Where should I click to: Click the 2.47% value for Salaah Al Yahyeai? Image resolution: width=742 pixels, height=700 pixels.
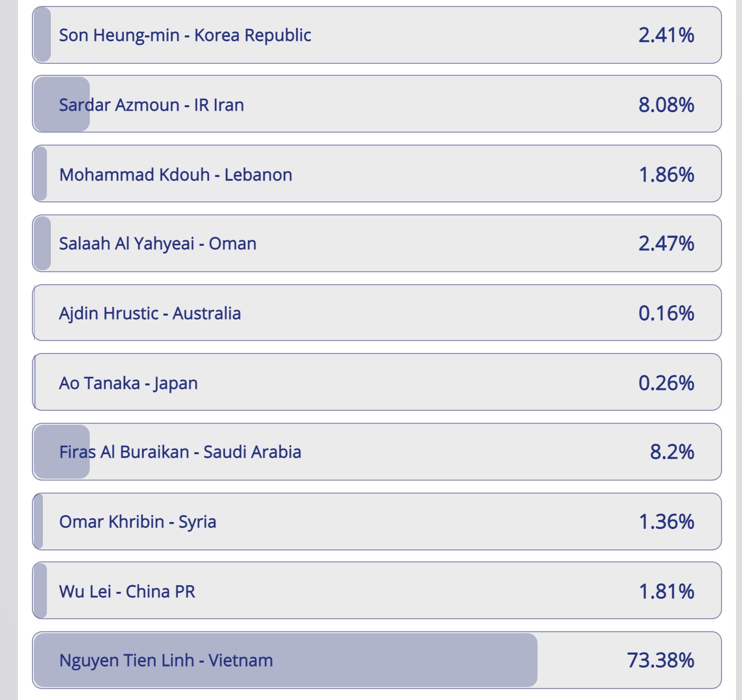[666, 243]
